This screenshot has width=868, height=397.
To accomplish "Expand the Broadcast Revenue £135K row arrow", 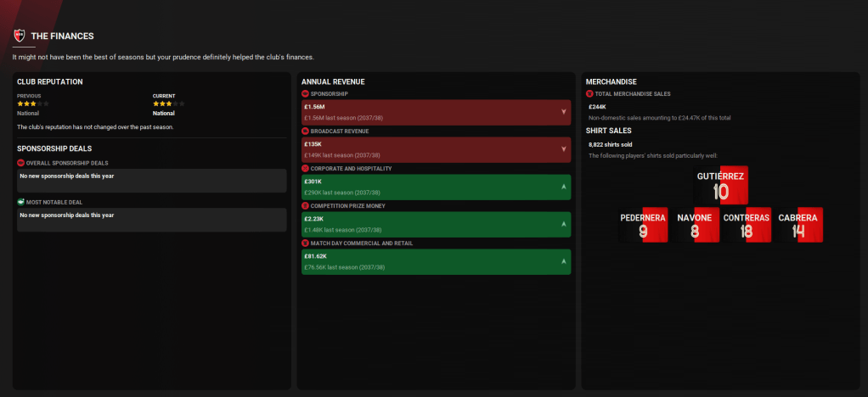I will [564, 149].
